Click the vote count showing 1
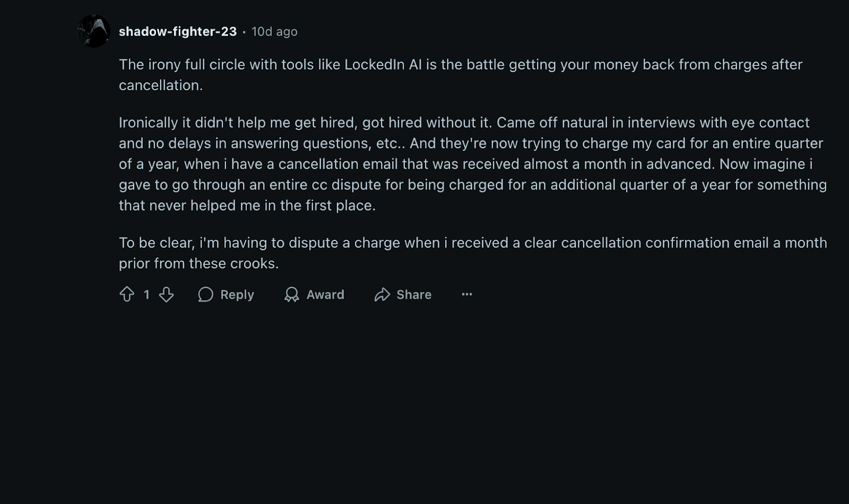The height and width of the screenshot is (504, 849). 147,294
